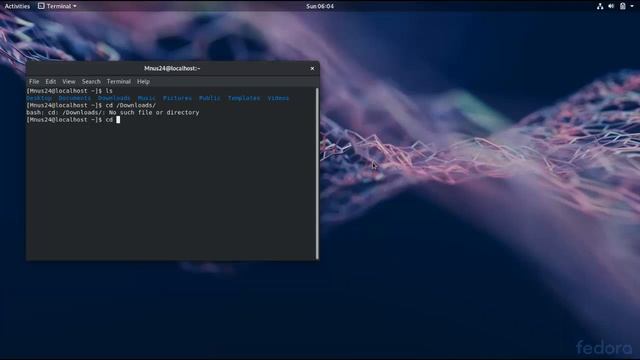Open the system menu arrow
640x360 pixels.
pyautogui.click(x=632, y=6)
